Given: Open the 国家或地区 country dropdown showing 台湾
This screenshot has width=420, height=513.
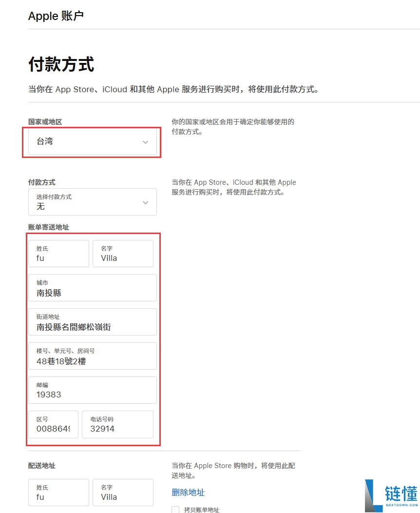Looking at the screenshot, I should (x=92, y=142).
